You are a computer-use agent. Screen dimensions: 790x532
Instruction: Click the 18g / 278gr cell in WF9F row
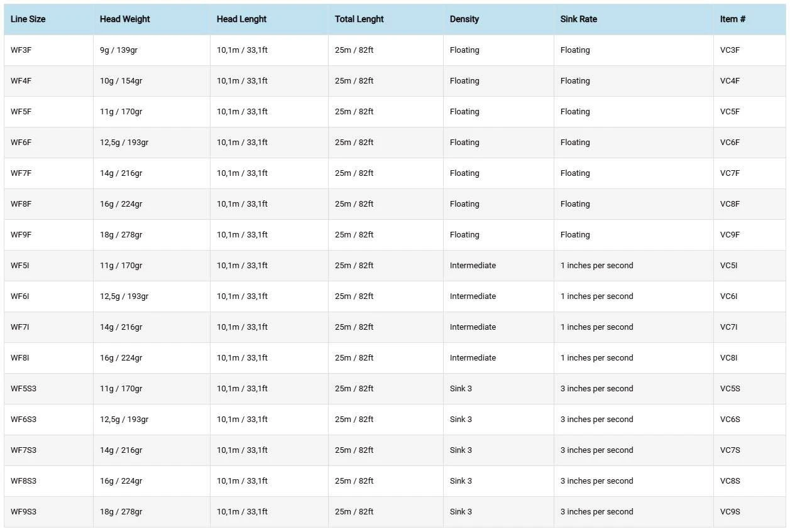[x=121, y=235]
